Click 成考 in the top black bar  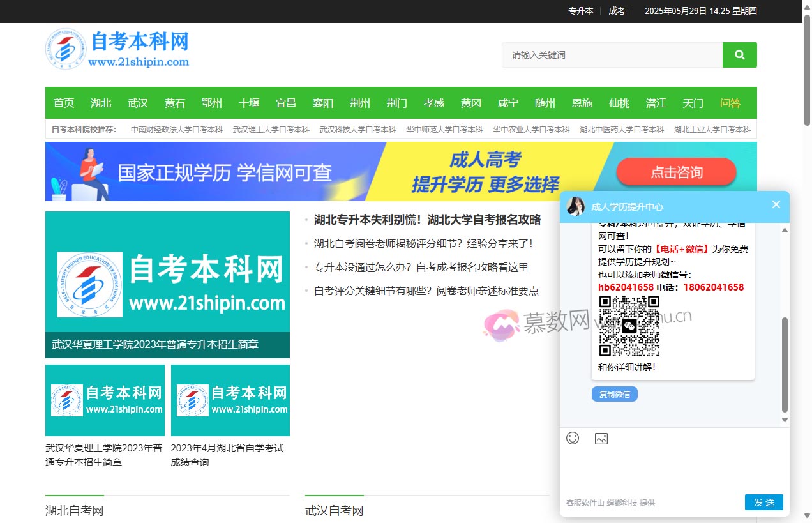tap(617, 11)
